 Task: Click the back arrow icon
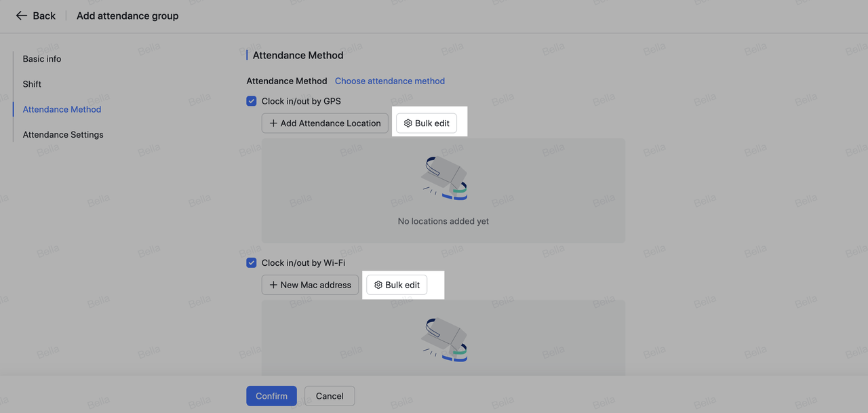point(22,16)
